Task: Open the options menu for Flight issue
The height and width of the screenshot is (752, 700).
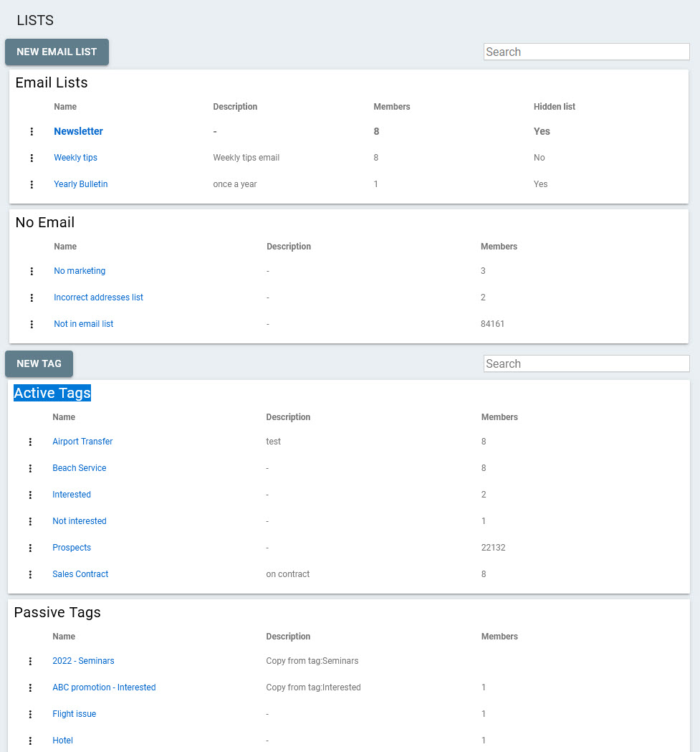Action: coord(30,714)
